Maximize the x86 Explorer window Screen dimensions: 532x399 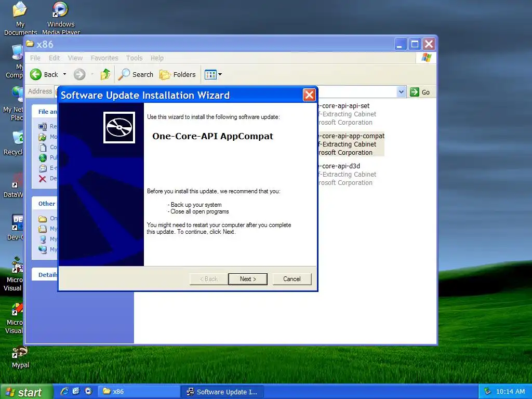[415, 44]
